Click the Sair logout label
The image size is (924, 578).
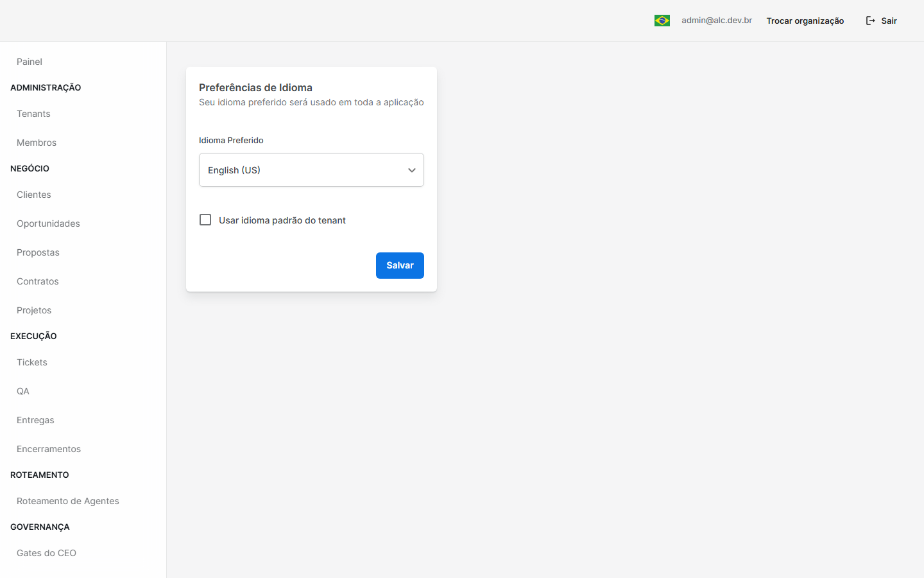[889, 21]
